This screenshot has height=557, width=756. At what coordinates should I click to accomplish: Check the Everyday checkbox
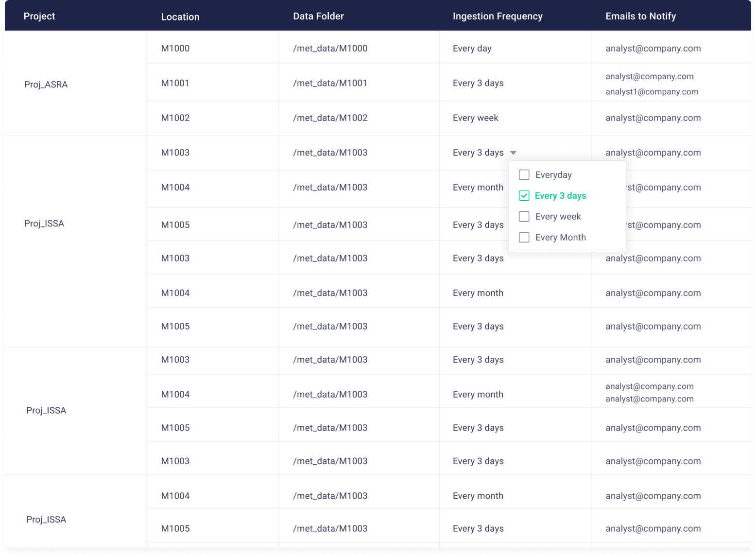click(524, 175)
